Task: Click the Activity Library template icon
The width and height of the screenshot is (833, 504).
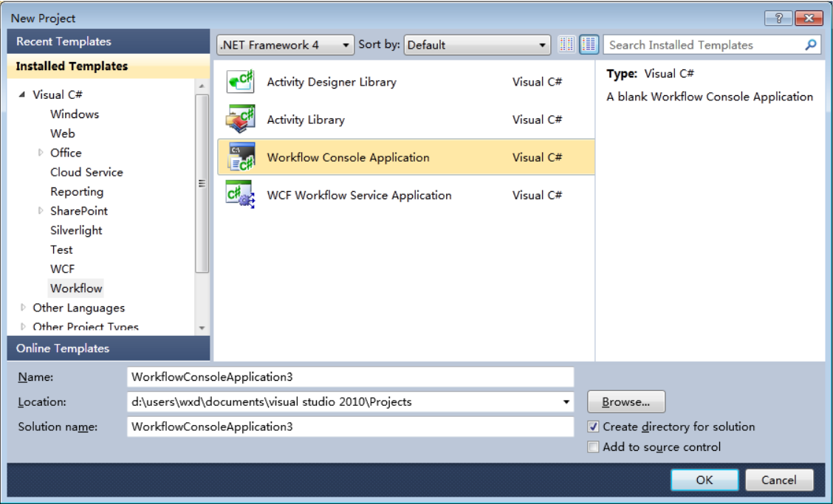Action: pos(240,120)
